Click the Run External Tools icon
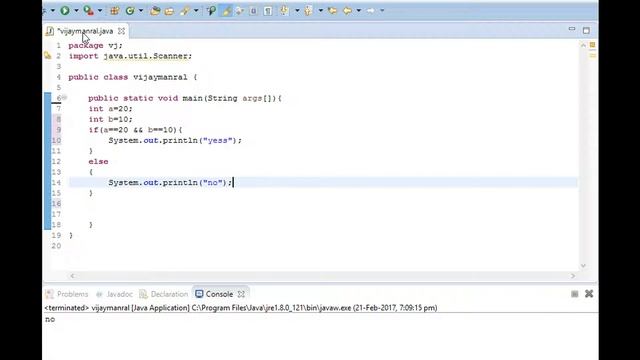This screenshot has width=640, height=360. tap(88, 11)
